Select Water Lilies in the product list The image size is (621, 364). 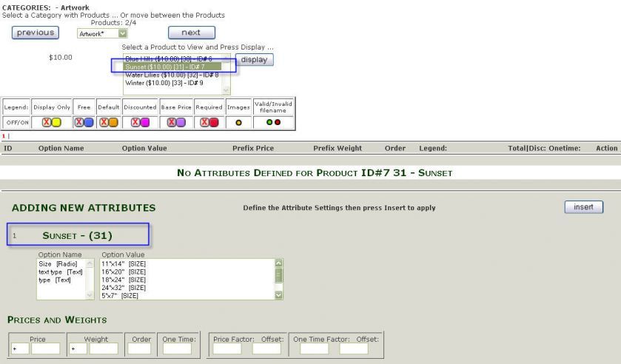(172, 75)
